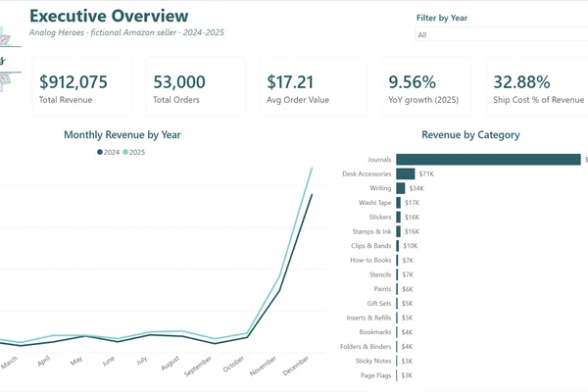Click the 2025 legend marker dot
Image resolution: width=588 pixels, height=392 pixels.
[125, 152]
